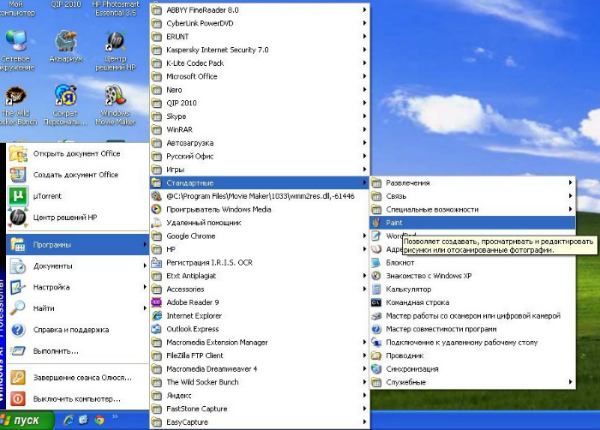Click the Найти search entry
The image size is (600, 430).
pyautogui.click(x=77, y=308)
